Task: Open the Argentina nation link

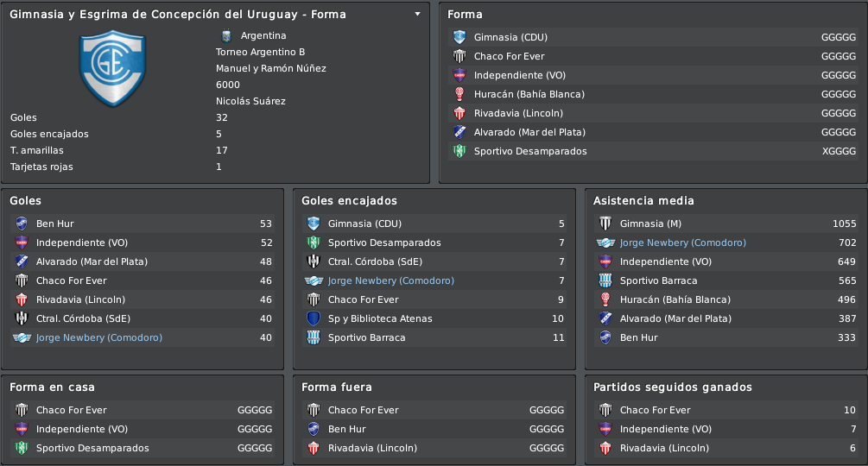Action: [x=263, y=36]
